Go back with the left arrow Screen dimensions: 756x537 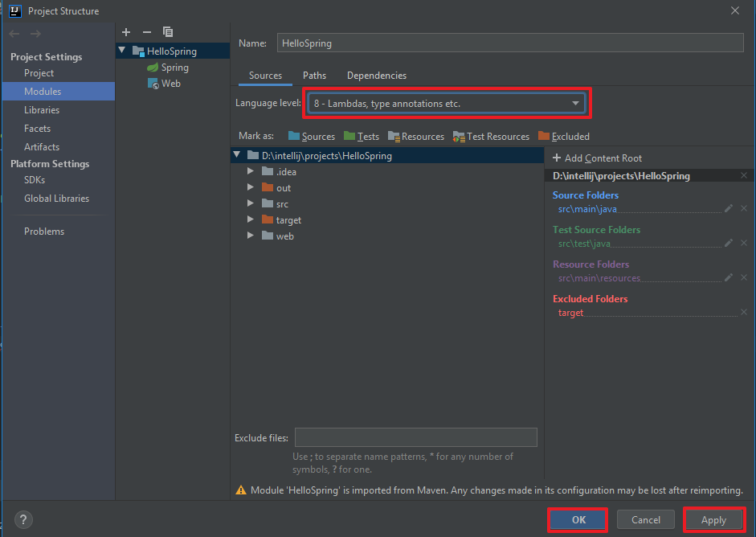click(x=14, y=33)
